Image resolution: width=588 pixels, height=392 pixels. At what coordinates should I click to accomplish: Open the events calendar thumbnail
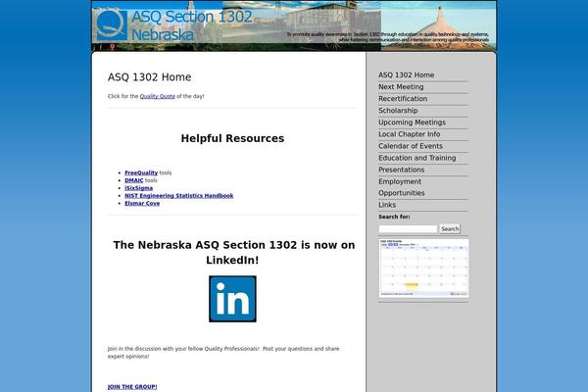point(424,269)
